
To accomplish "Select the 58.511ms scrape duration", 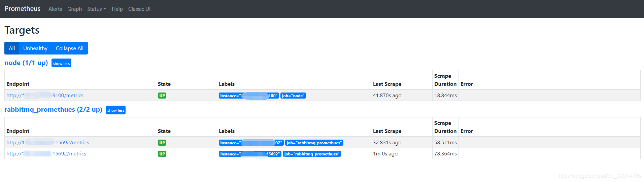I will pyautogui.click(x=445, y=143).
